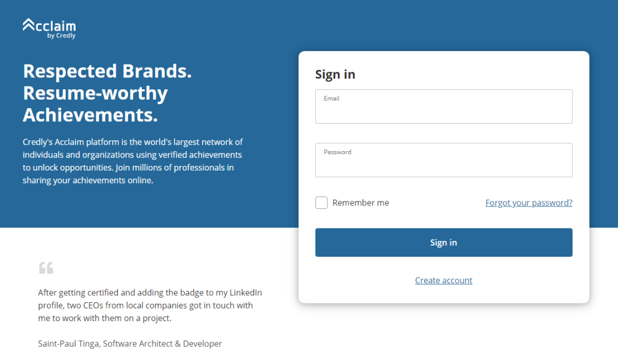Screen dimensions: 618x364
Task: Click the Acclaim chevron logo icon
Action: [29, 25]
